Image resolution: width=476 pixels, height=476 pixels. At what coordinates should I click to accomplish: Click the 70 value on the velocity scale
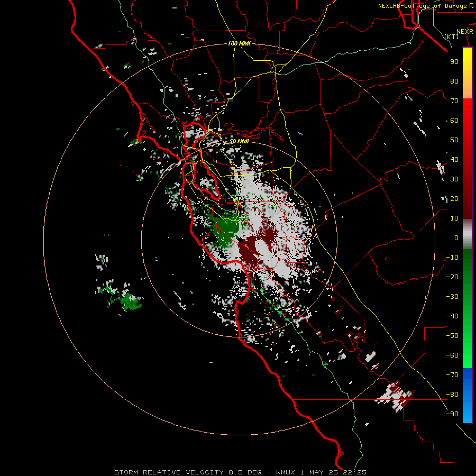coord(454,101)
